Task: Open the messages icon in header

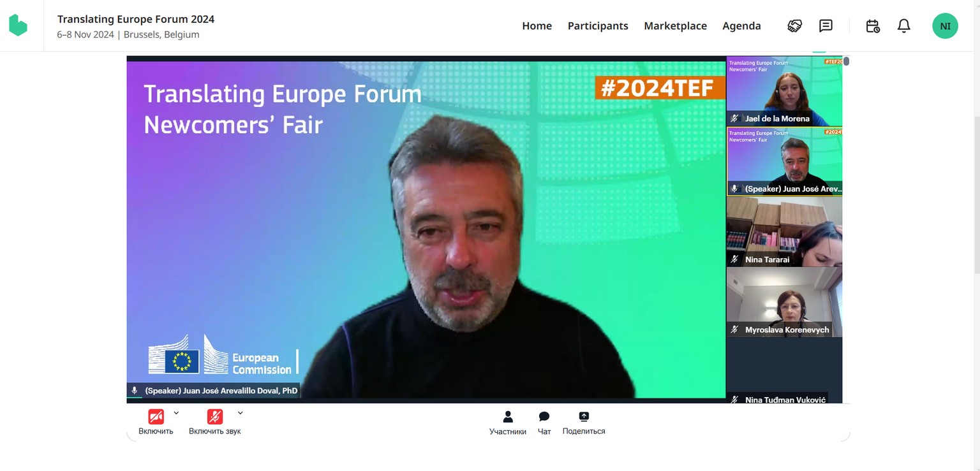Action: pyautogui.click(x=826, y=26)
